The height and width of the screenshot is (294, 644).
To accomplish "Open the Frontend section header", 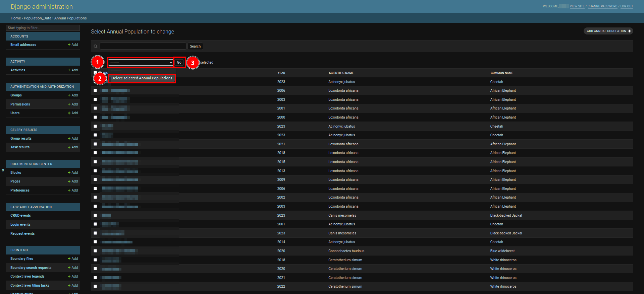I will (19, 250).
